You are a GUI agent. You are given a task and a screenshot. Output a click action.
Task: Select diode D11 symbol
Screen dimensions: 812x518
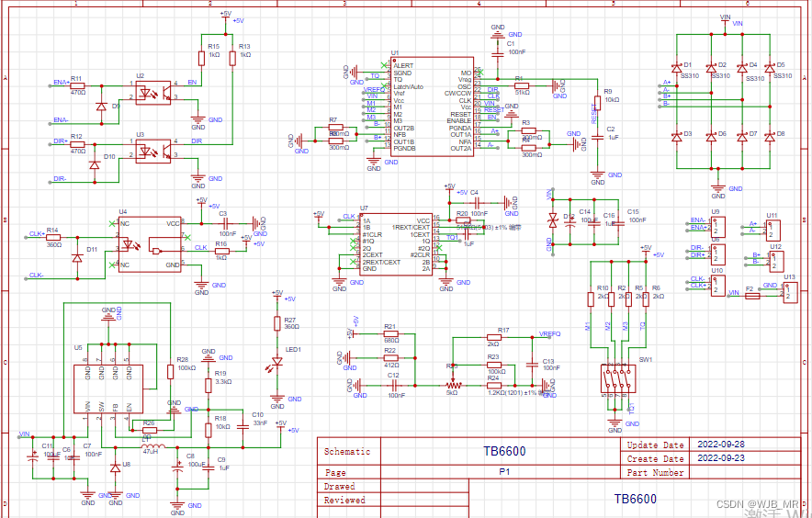click(77, 258)
